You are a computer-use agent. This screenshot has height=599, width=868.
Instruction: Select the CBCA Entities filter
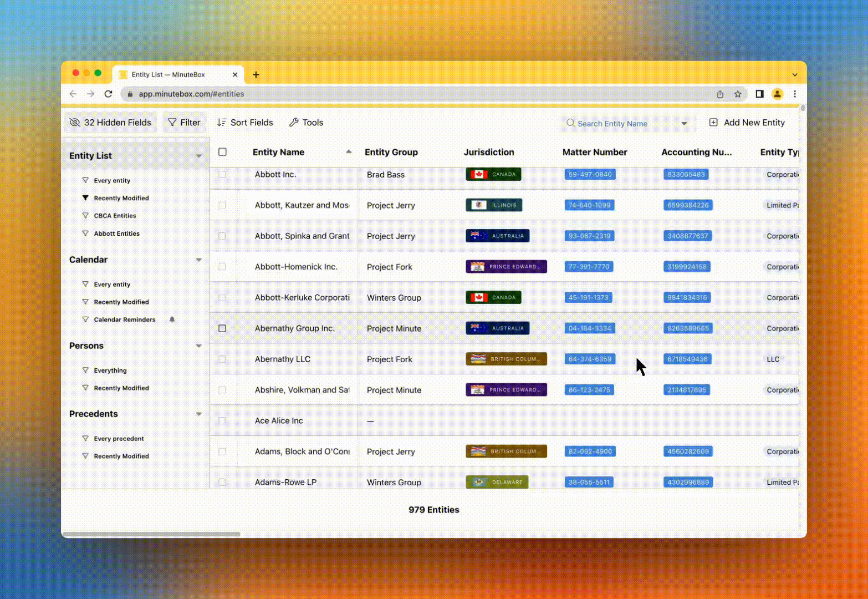115,216
